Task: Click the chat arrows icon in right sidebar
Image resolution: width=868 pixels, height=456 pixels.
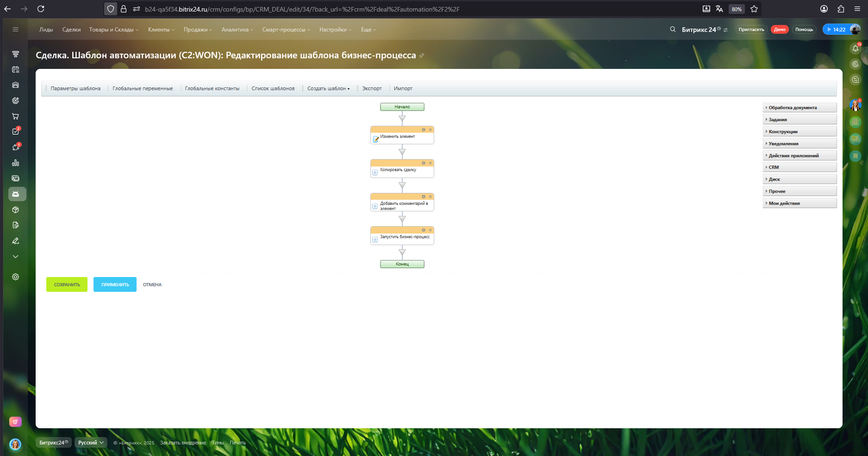Action: (856, 80)
